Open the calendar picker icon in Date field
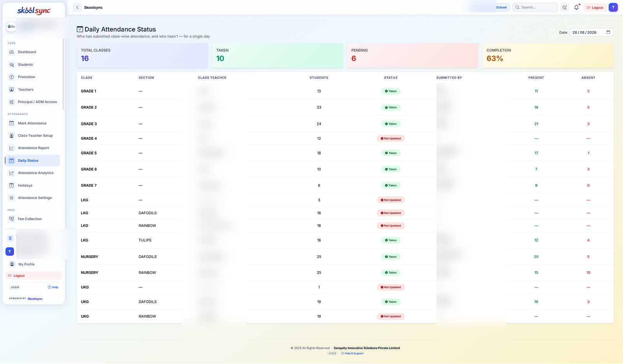The width and height of the screenshot is (623, 364). click(608, 32)
